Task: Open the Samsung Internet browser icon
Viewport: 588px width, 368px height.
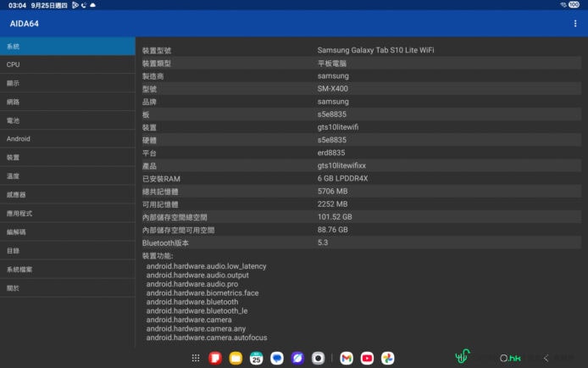Action: [x=297, y=359]
